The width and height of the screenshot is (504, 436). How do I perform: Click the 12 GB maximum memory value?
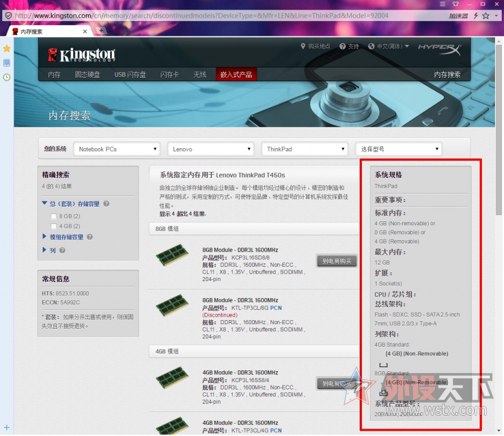382,262
